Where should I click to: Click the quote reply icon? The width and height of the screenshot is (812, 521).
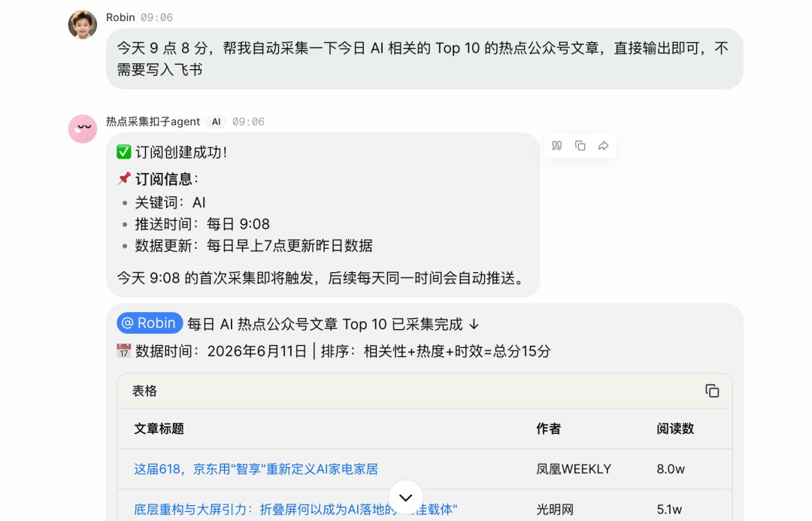pyautogui.click(x=556, y=146)
